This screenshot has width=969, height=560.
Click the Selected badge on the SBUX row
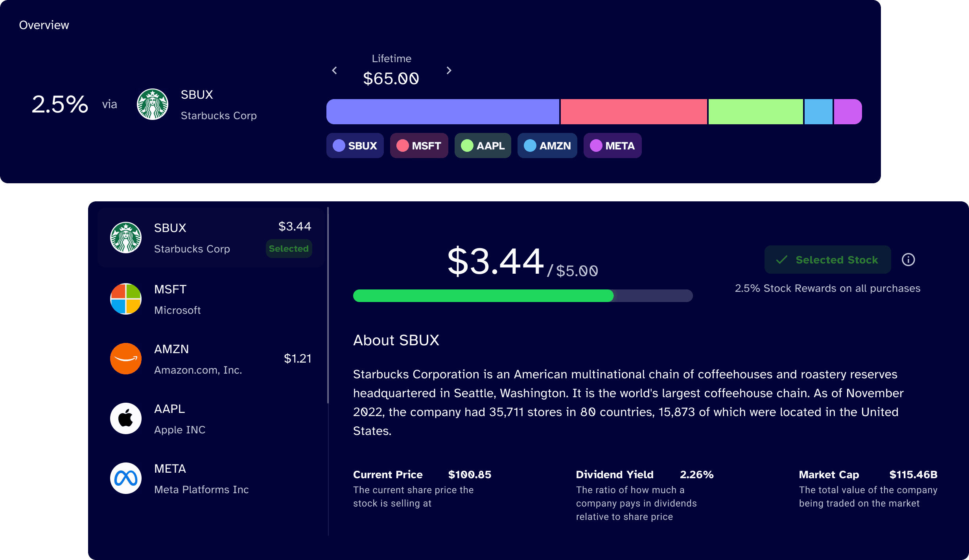(x=289, y=249)
